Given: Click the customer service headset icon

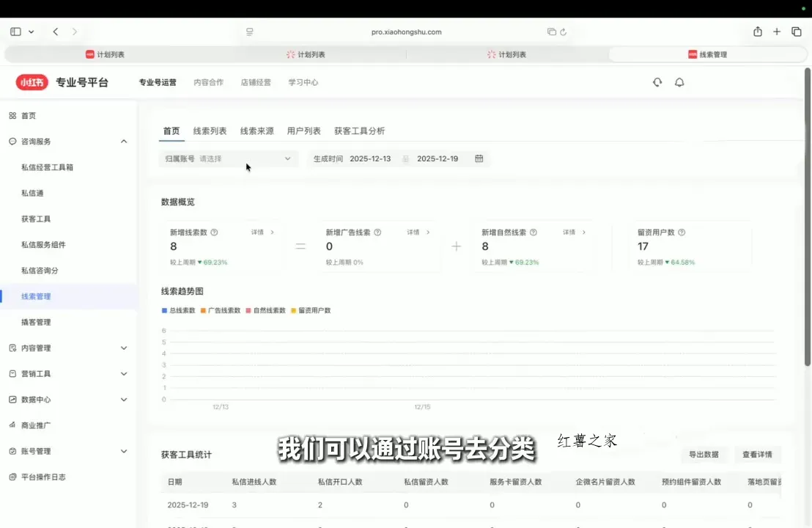Looking at the screenshot, I should pyautogui.click(x=657, y=82).
